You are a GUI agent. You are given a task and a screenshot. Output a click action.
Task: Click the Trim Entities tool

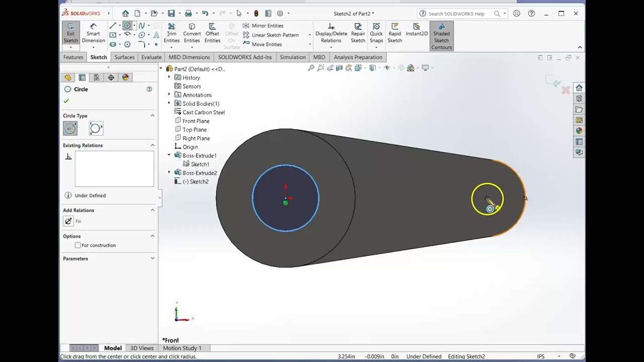pyautogui.click(x=172, y=33)
